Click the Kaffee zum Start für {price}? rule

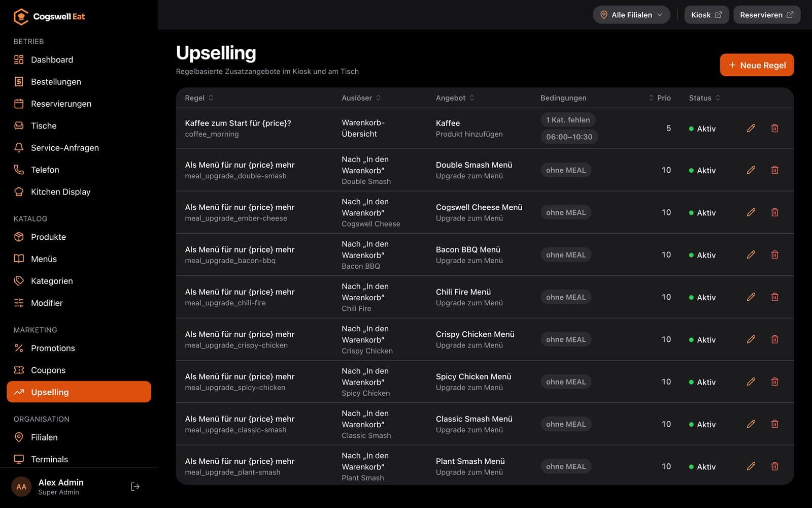pos(238,123)
